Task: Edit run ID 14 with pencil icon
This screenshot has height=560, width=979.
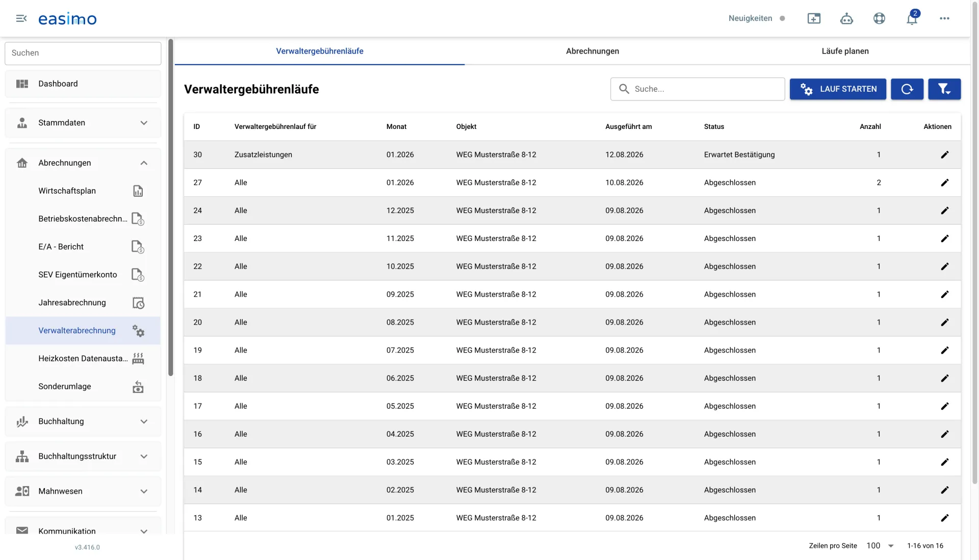Action: point(945,490)
